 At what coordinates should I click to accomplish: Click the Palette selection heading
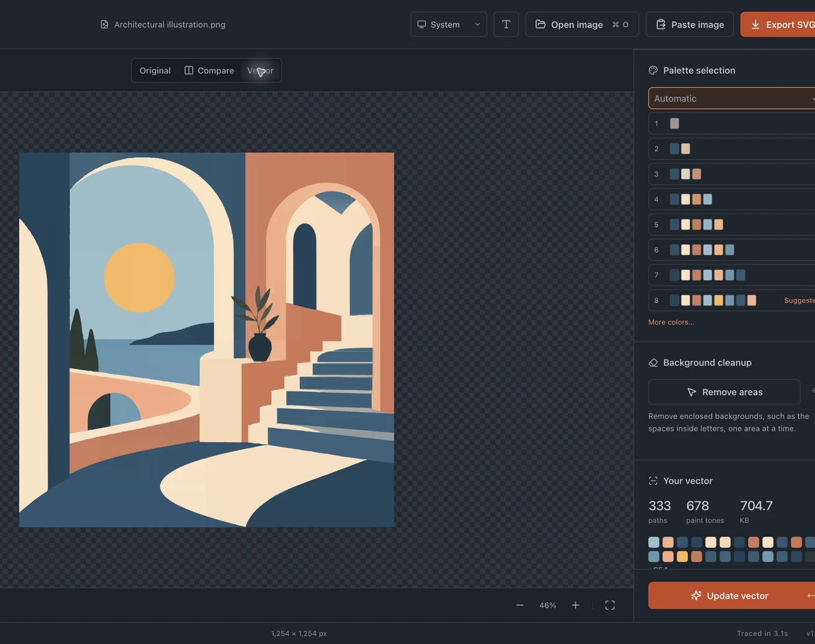click(x=699, y=71)
